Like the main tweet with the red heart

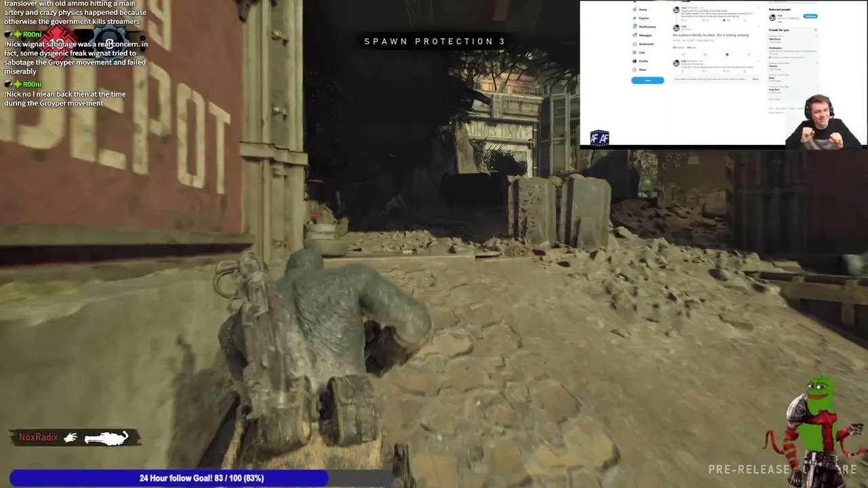pyautogui.click(x=727, y=55)
